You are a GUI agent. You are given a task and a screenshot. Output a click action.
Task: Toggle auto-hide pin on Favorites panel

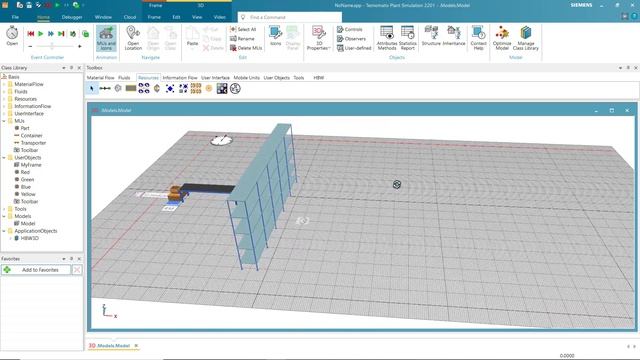(71, 259)
